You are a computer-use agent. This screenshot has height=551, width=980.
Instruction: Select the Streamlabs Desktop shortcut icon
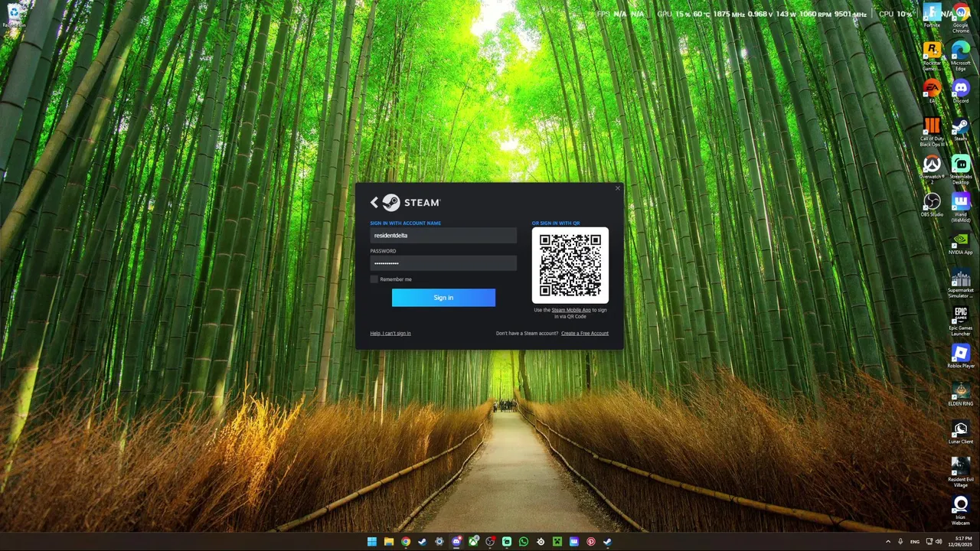960,170
